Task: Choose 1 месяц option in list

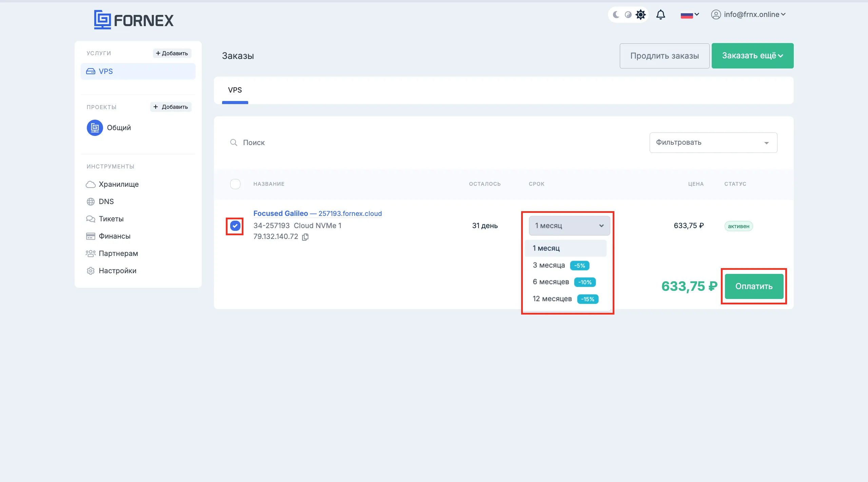Action: [566, 248]
